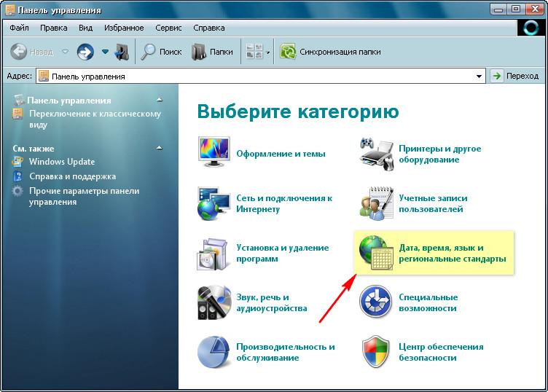Click the blue Forward arrow button
The image size is (548, 392).
(x=85, y=52)
